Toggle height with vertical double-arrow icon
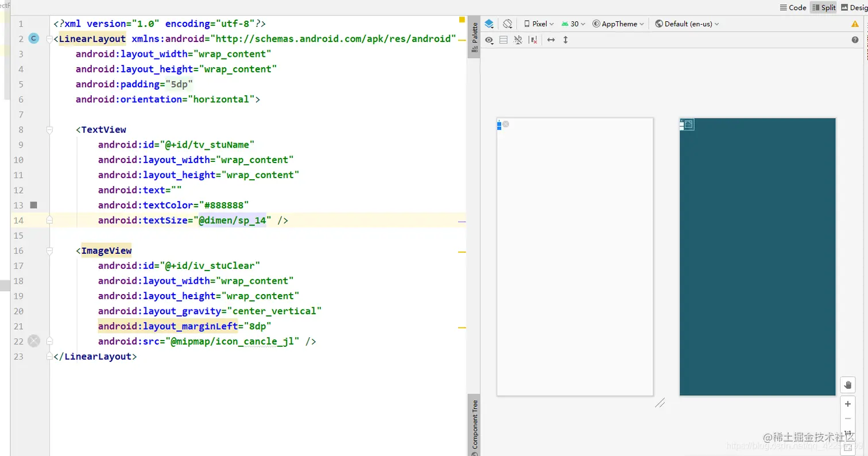 (565, 40)
